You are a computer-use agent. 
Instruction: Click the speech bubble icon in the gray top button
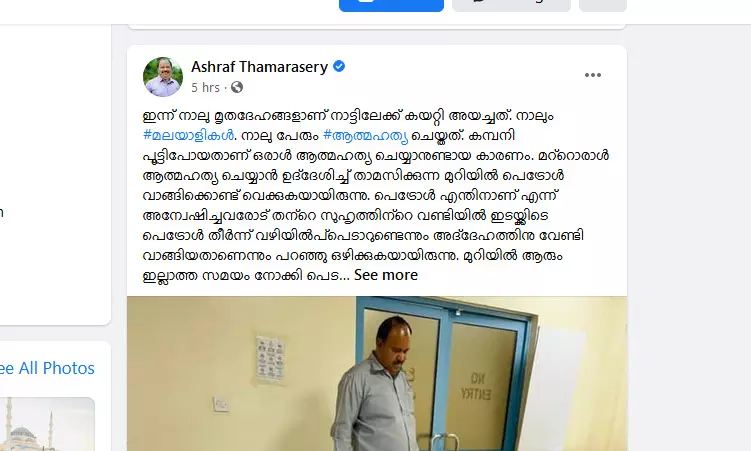(479, 1)
